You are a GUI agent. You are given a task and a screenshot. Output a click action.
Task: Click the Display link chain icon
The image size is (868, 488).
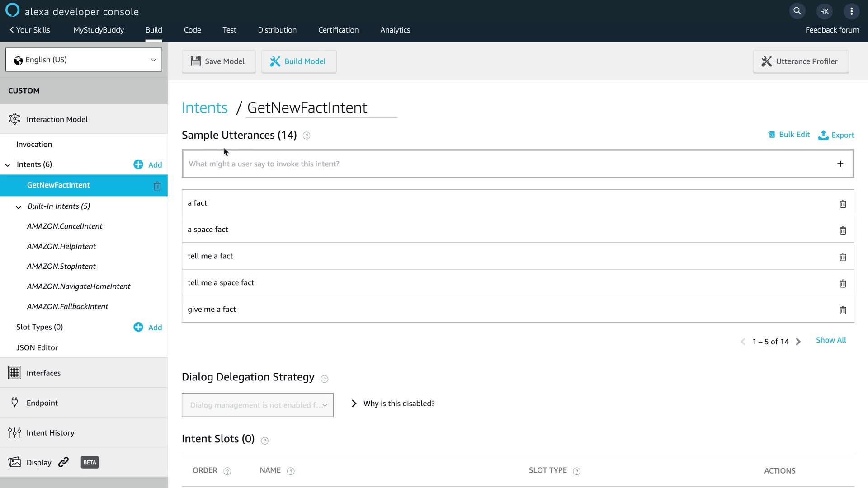(64, 462)
